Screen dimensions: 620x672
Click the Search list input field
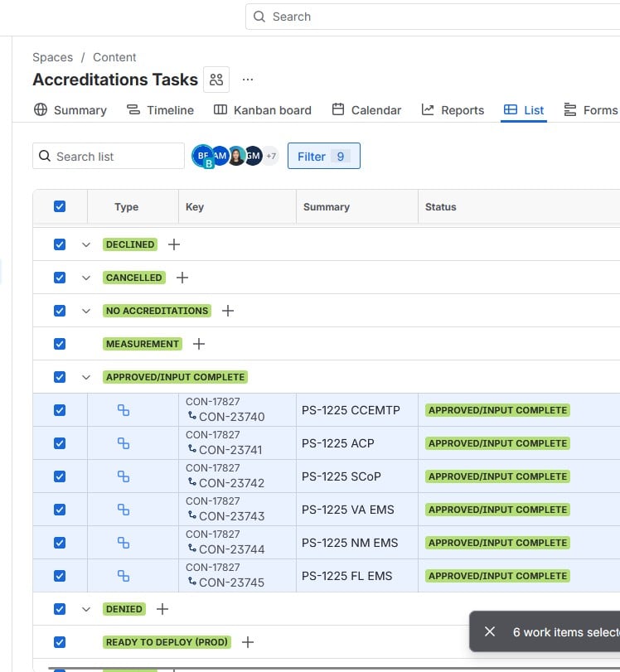[x=109, y=156]
